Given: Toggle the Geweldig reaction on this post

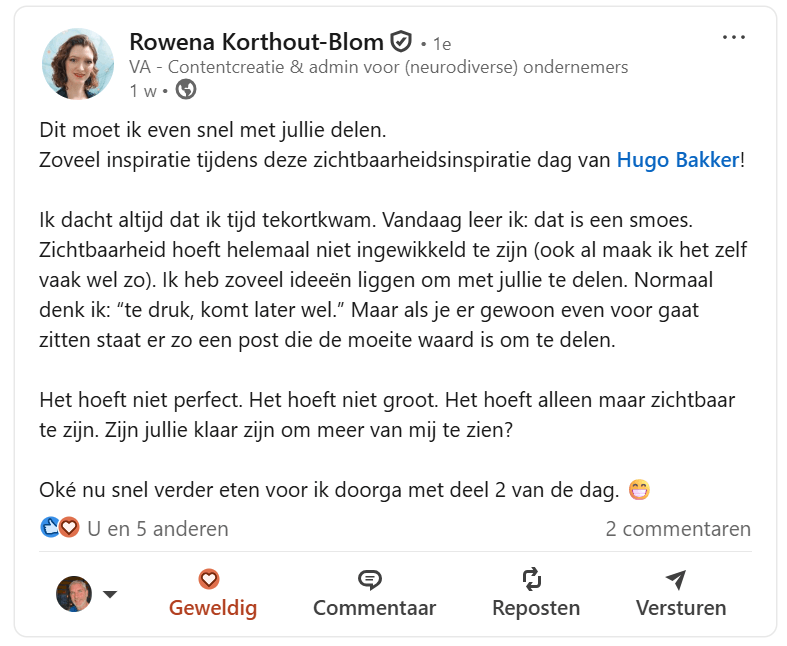Looking at the screenshot, I should [x=212, y=594].
